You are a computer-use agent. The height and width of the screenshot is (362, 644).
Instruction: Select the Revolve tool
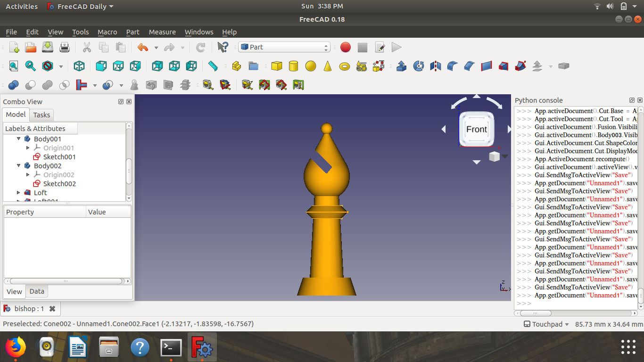(419, 66)
